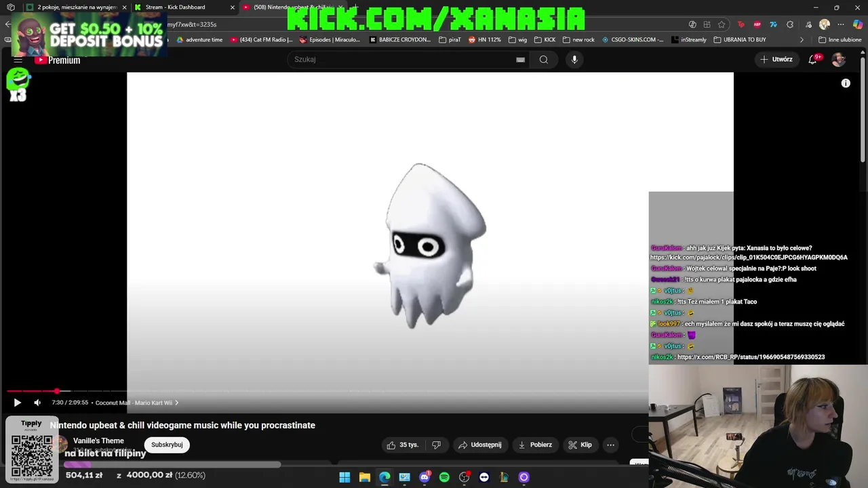This screenshot has width=868, height=488.
Task: Click the Pobierz download button
Action: click(x=534, y=445)
